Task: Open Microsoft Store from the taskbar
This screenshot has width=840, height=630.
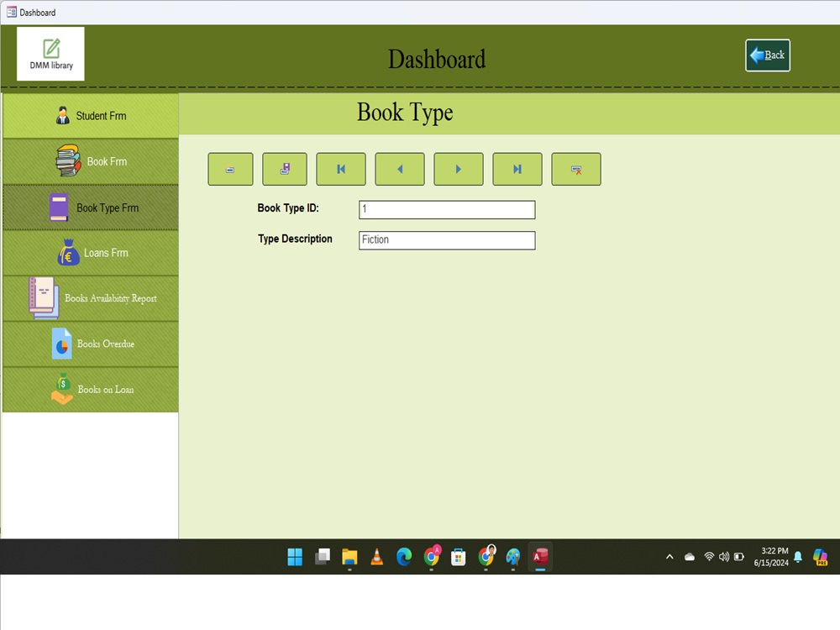Action: [458, 557]
